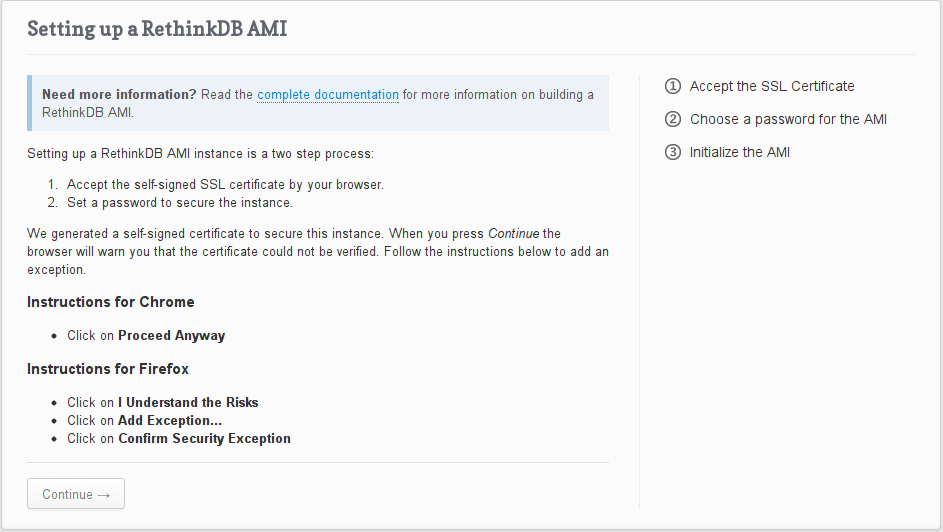
Task: Click 'Need more information?' bold text
Action: pos(119,95)
